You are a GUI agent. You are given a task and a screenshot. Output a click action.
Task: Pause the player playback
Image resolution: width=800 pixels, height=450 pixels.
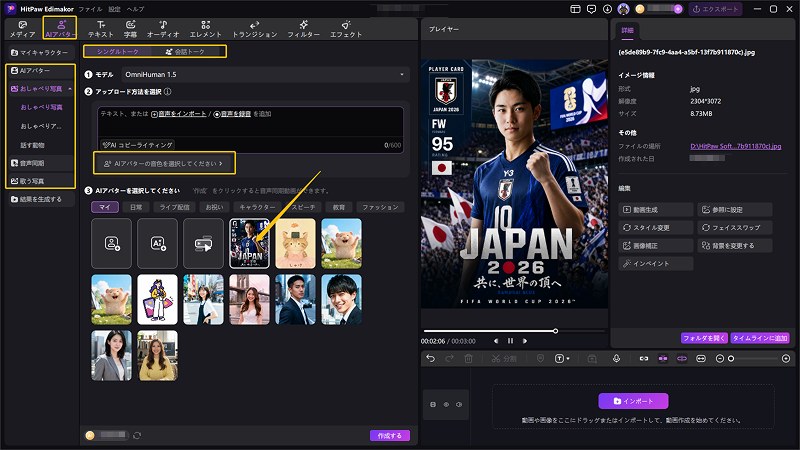510,341
